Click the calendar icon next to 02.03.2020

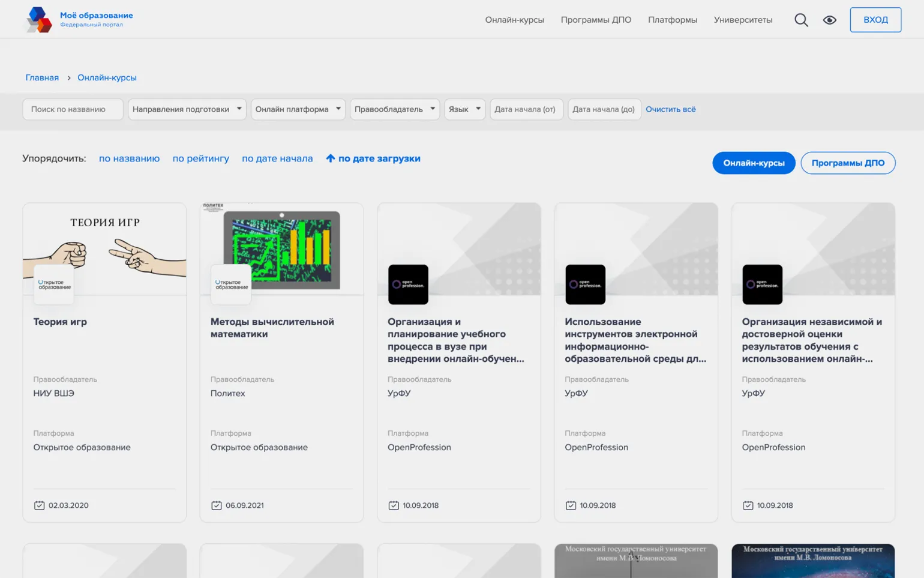coord(40,505)
